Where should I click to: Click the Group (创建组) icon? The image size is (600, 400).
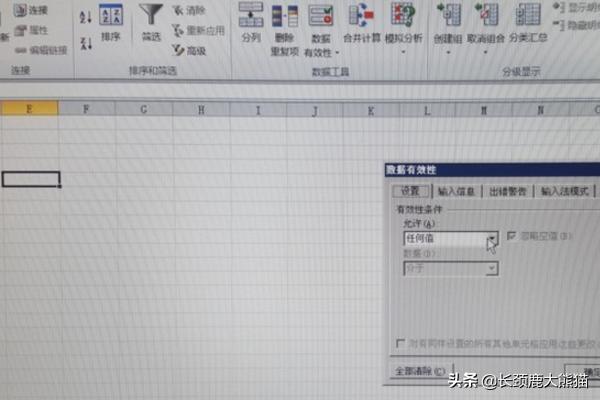tap(448, 15)
